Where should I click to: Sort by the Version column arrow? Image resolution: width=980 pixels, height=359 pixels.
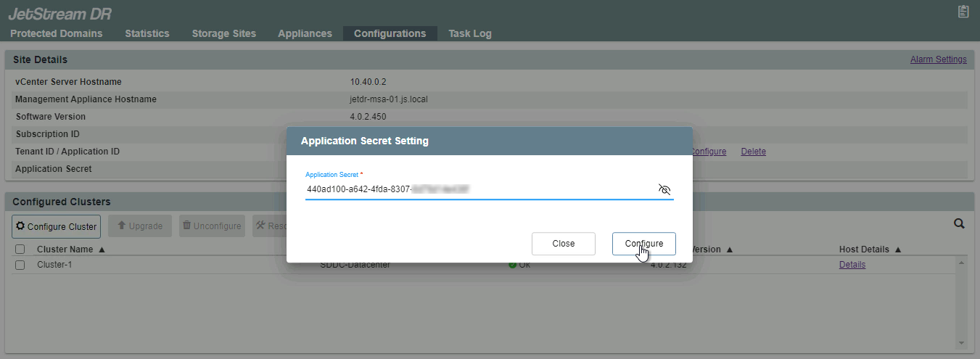pos(730,249)
